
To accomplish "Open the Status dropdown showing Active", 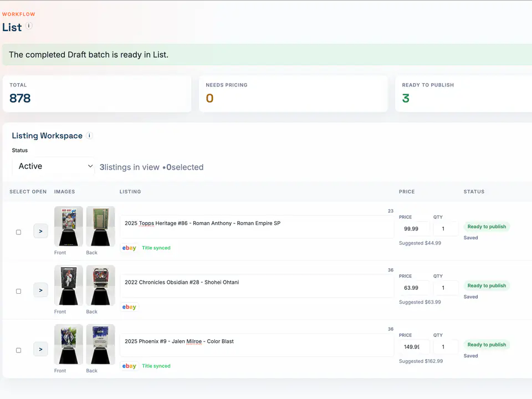I will (x=53, y=166).
